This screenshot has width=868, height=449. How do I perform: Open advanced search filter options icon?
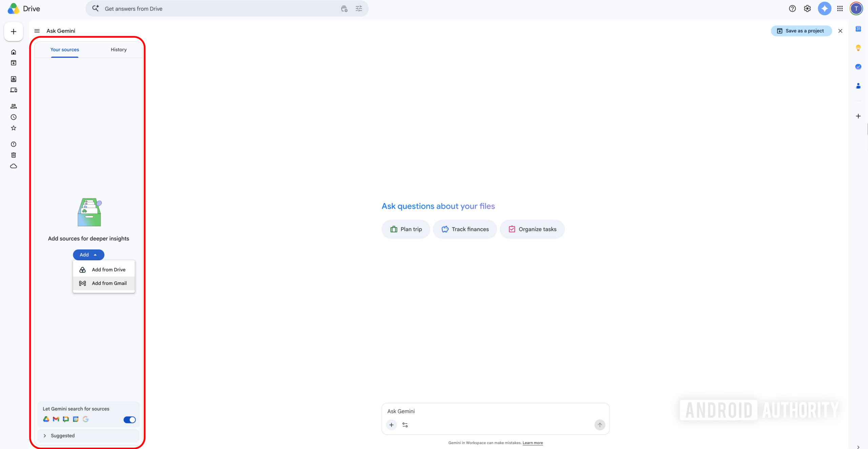pyautogui.click(x=359, y=9)
